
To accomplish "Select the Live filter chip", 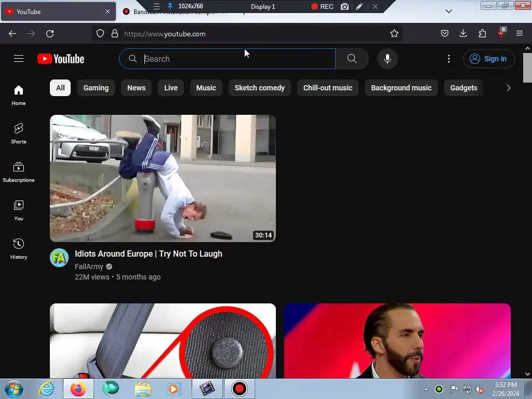I will tap(170, 88).
